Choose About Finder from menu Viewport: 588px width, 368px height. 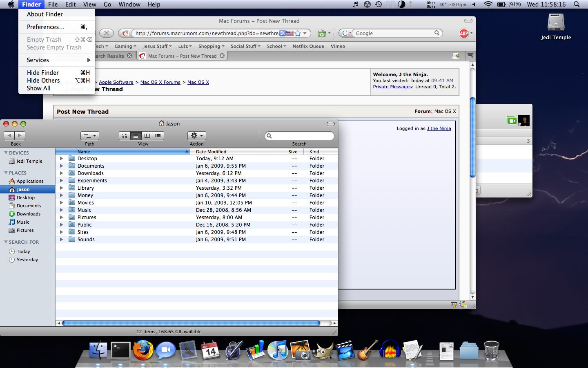(57, 14)
